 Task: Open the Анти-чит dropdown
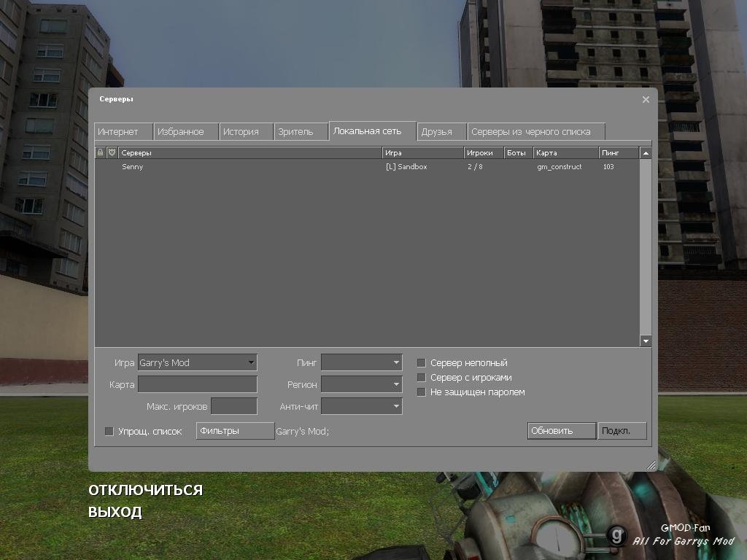(x=362, y=406)
